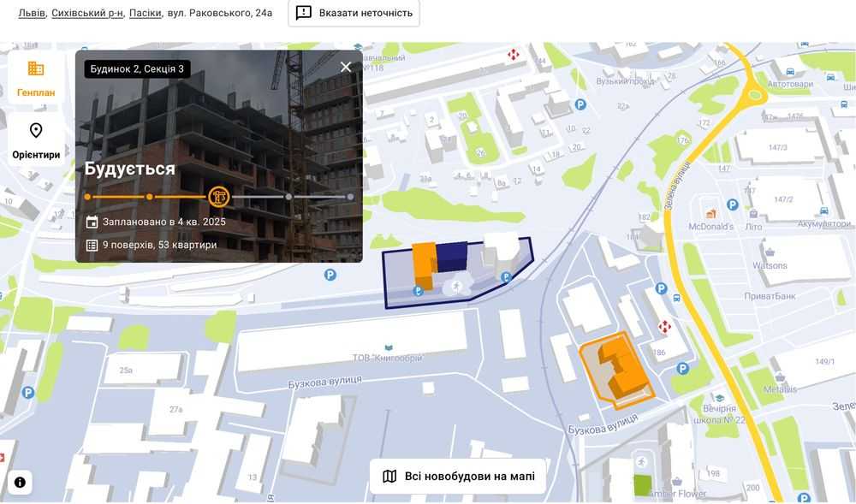Click the Watsons shop icon on map
The height and width of the screenshot is (504, 856).
(770, 252)
